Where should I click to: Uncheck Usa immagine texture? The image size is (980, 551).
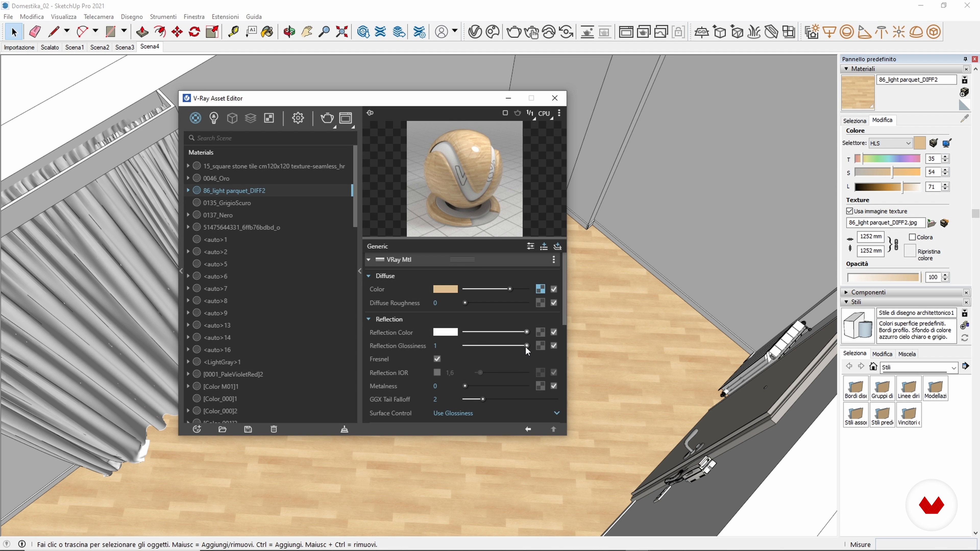(850, 211)
